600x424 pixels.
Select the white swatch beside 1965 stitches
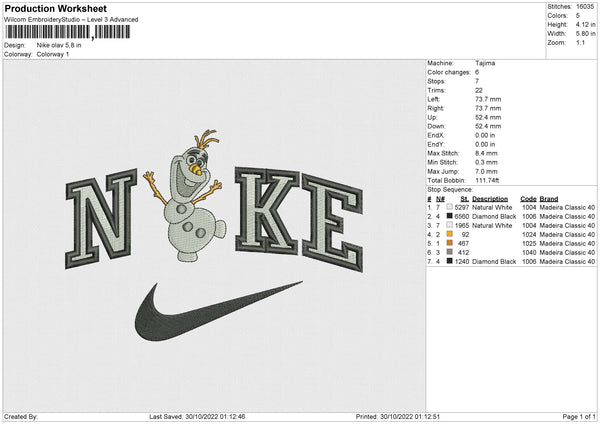coord(450,225)
